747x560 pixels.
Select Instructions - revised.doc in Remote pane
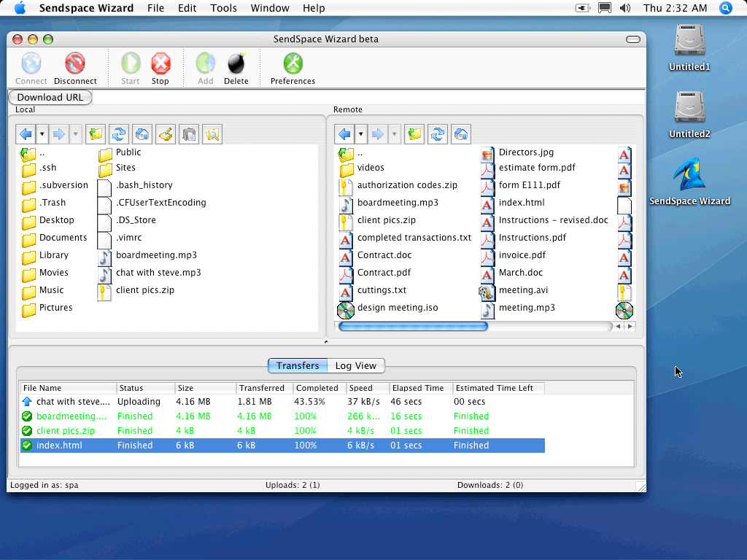(544, 220)
